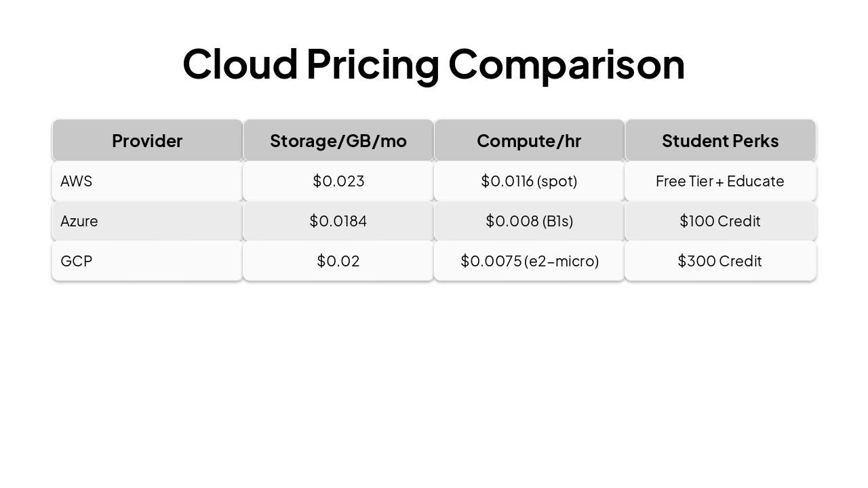Select the Storage/GB/mo header cell
Screen dimensions: 868x488
[338, 141]
